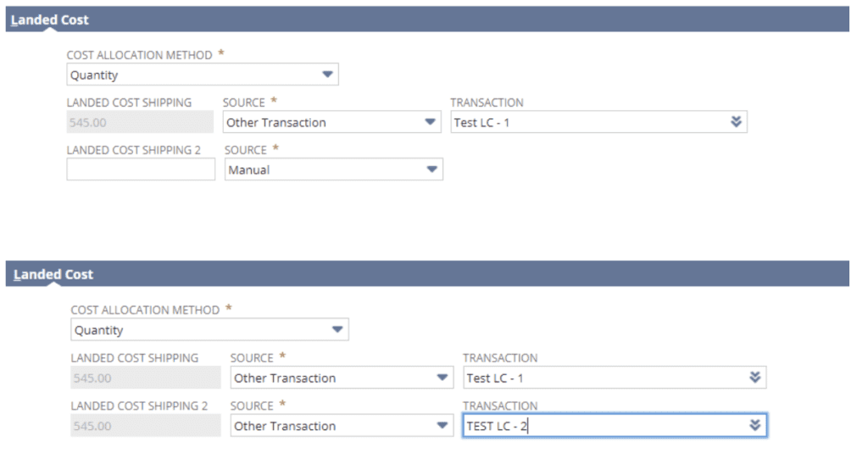Click arrow icon on top panel's Quantity box
The width and height of the screenshot is (868, 453).
[x=328, y=75]
